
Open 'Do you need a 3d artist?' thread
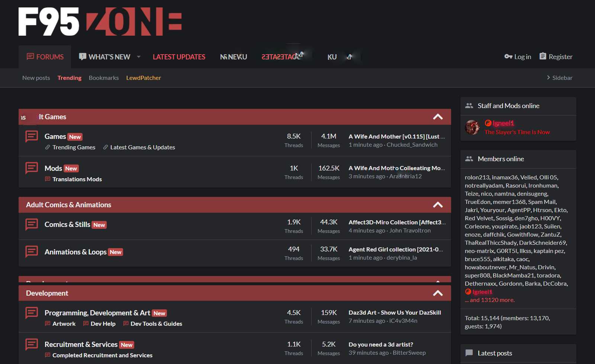pyautogui.click(x=381, y=344)
